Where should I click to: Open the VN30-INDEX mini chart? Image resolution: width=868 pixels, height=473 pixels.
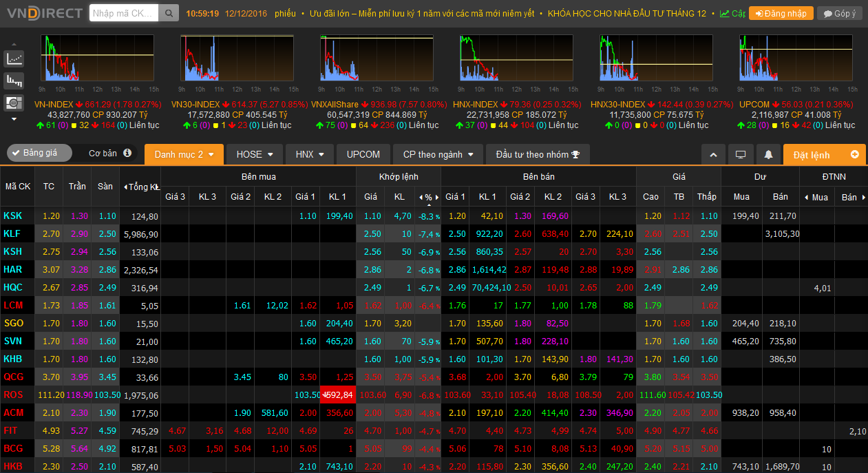coord(238,59)
